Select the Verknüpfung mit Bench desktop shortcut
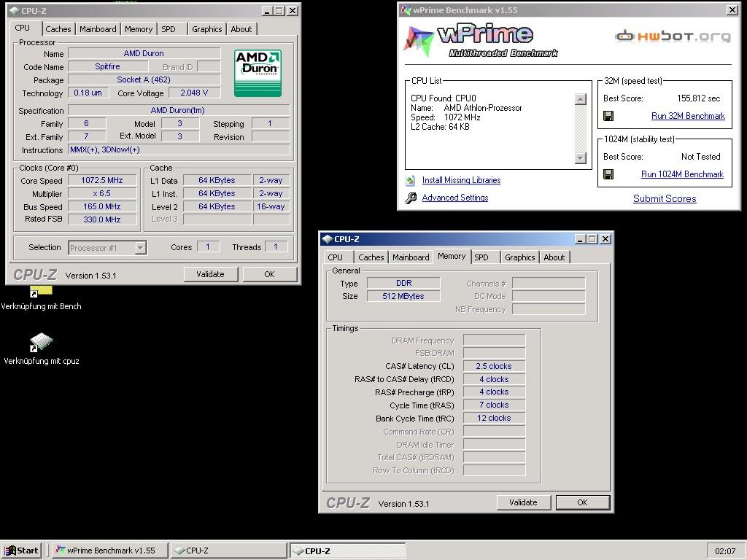The width and height of the screenshot is (747, 560). 41,298
